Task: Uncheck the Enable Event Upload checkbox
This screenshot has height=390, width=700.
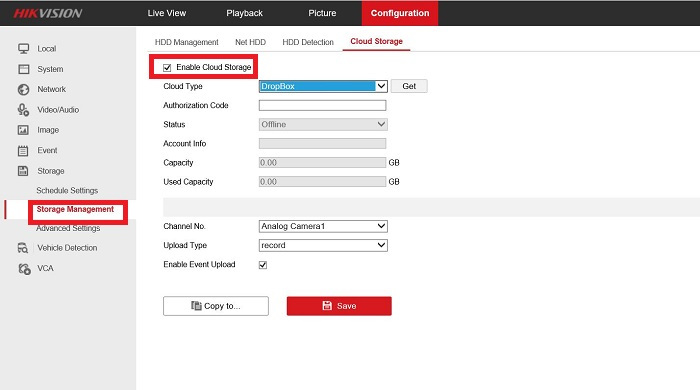Action: point(263,265)
